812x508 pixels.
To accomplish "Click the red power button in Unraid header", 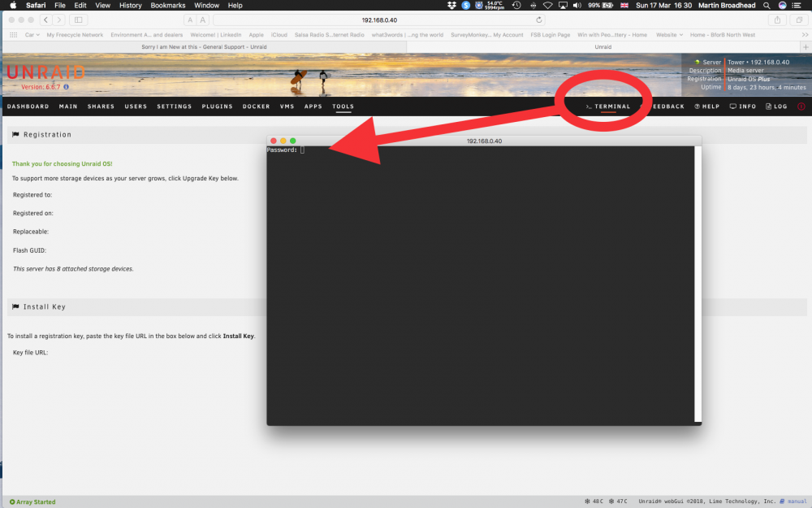I will 801,106.
